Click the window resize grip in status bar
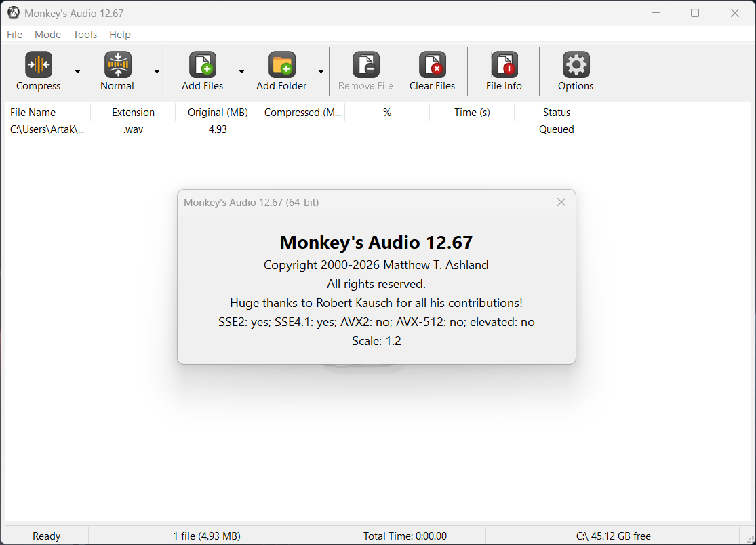Viewport: 756px width, 545px height. (x=750, y=539)
